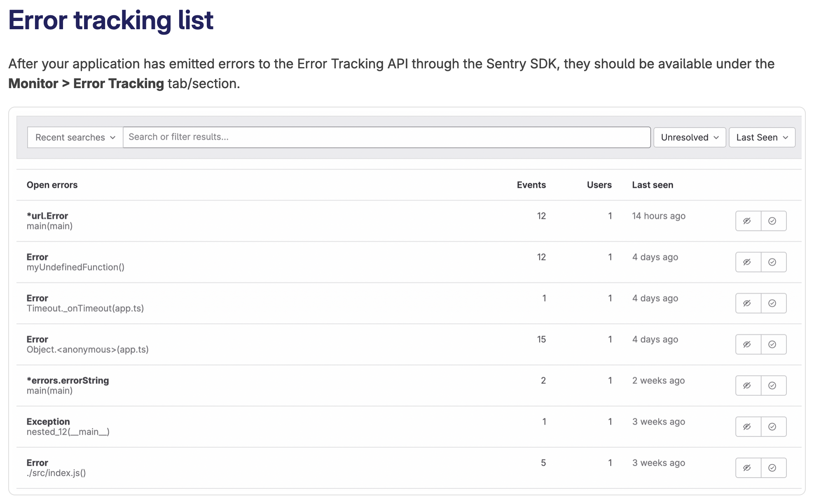Screen dimensions: 814x504
Task: Toggle resolved state on myUndefinedFunction() error
Action: point(772,262)
